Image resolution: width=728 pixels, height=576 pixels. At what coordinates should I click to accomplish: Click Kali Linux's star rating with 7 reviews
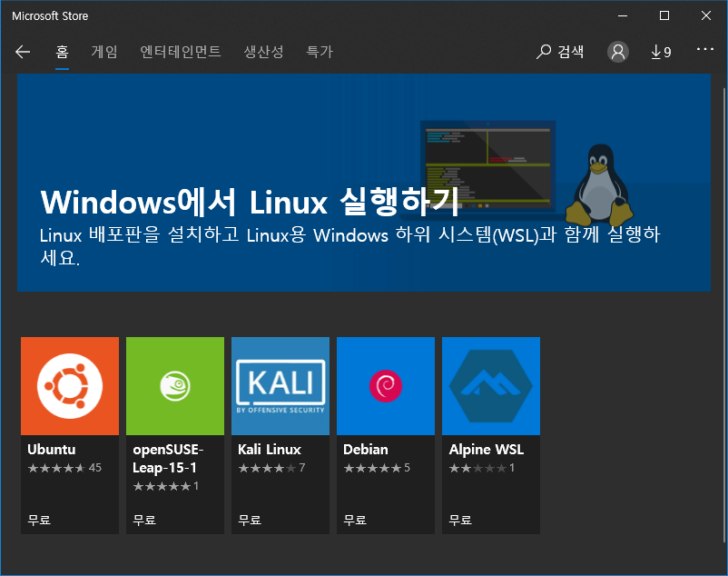(271, 468)
